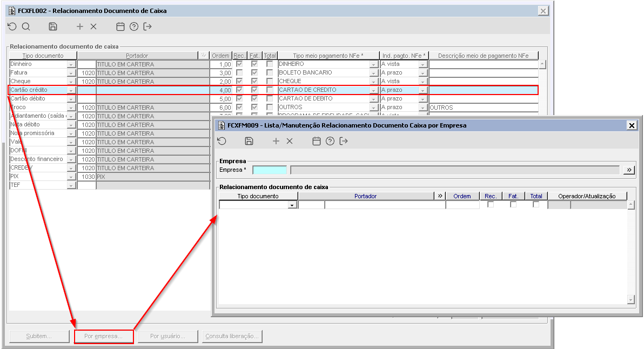644x349 pixels.
Task: Click Subitem... button
Action: click(39, 336)
